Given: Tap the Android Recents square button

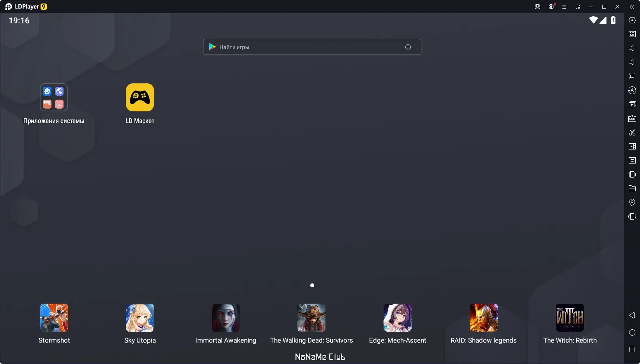Looking at the screenshot, I should click(632, 350).
